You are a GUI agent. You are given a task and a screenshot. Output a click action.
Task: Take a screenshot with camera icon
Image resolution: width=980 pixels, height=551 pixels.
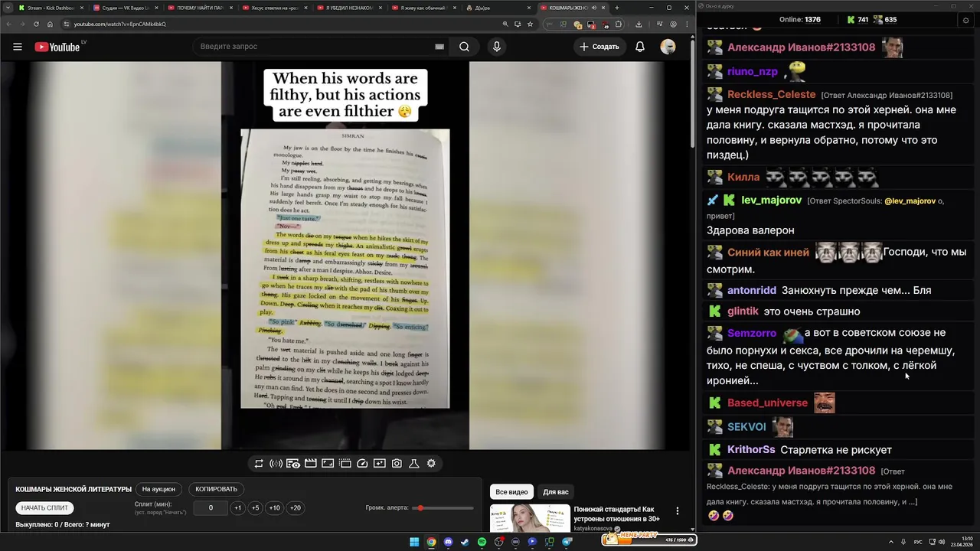click(397, 464)
